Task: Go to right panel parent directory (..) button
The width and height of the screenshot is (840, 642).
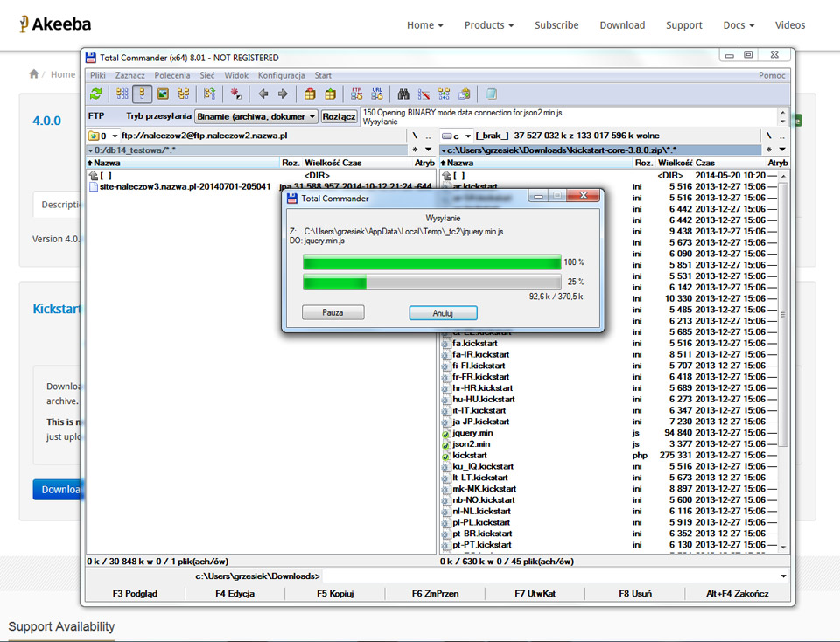Action: click(x=782, y=136)
